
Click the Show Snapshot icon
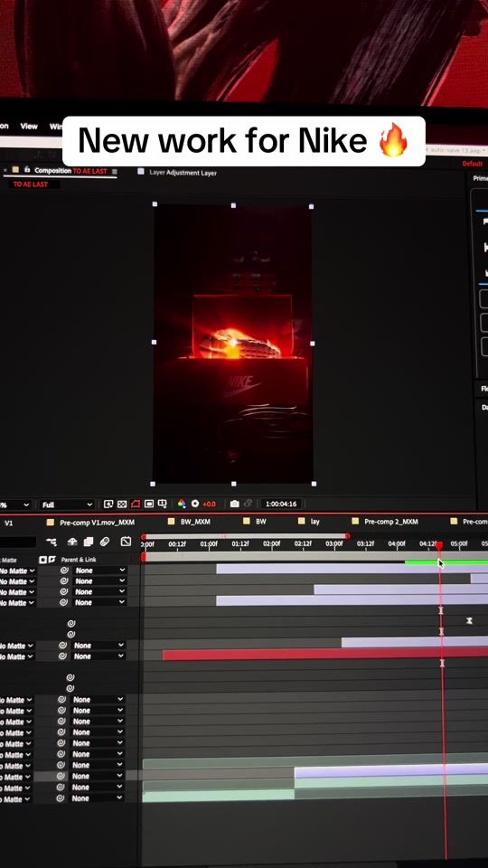click(248, 504)
